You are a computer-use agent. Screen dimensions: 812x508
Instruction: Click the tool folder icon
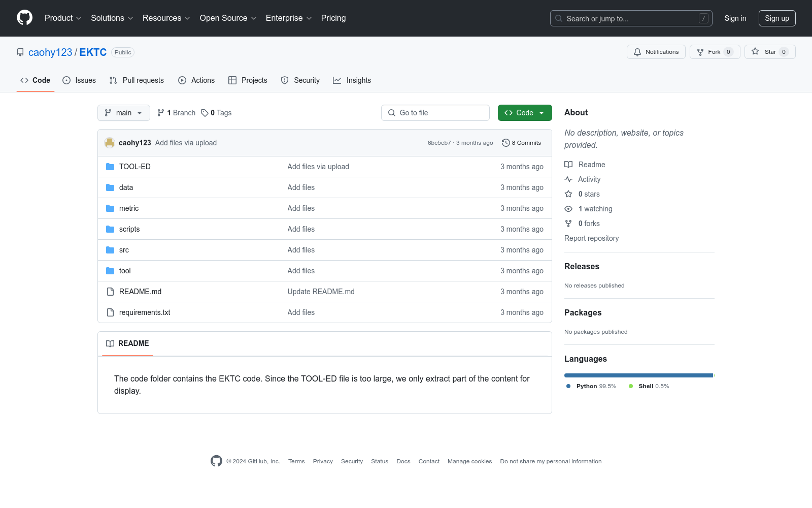[x=110, y=271]
